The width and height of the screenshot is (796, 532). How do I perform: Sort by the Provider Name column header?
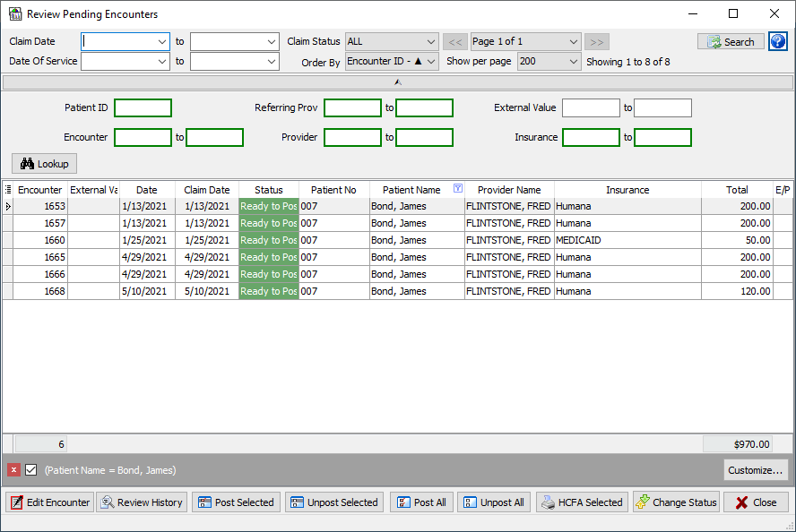[x=509, y=190]
